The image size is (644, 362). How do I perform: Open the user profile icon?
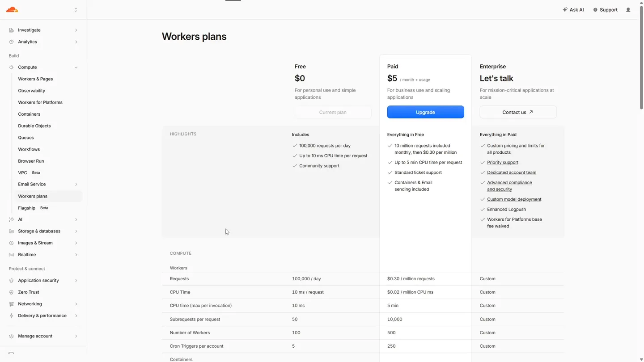click(x=628, y=10)
